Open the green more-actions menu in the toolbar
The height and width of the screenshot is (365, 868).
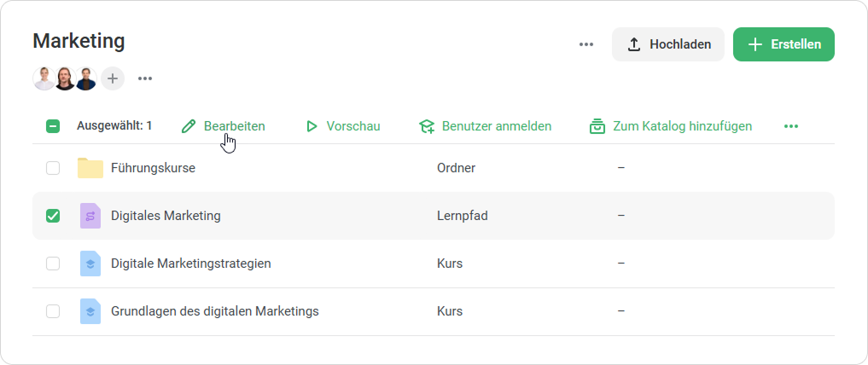pyautogui.click(x=791, y=126)
